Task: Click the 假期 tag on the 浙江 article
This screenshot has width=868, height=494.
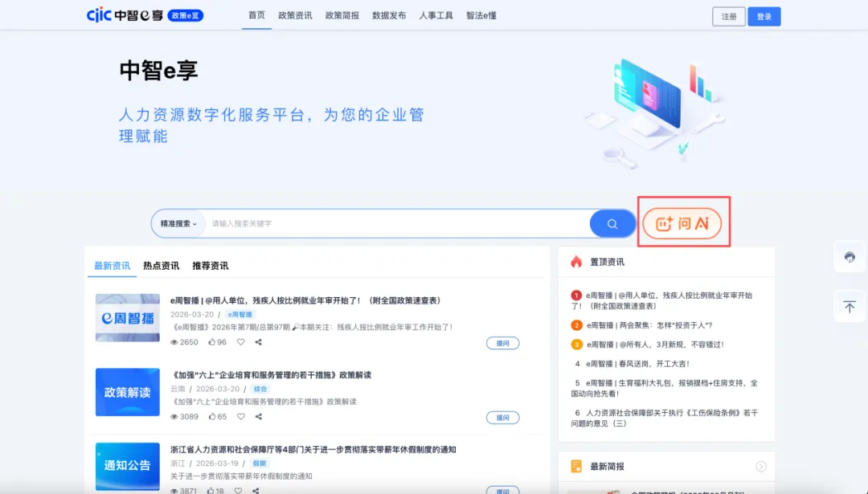Action: 259,463
